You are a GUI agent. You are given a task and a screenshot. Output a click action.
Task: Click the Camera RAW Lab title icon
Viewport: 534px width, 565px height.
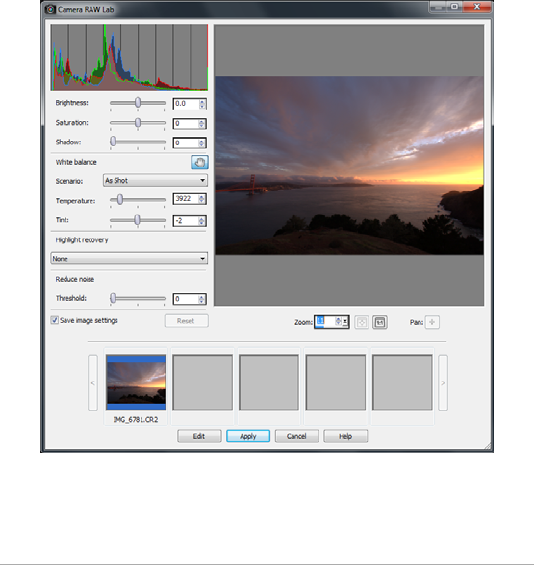coord(50,9)
